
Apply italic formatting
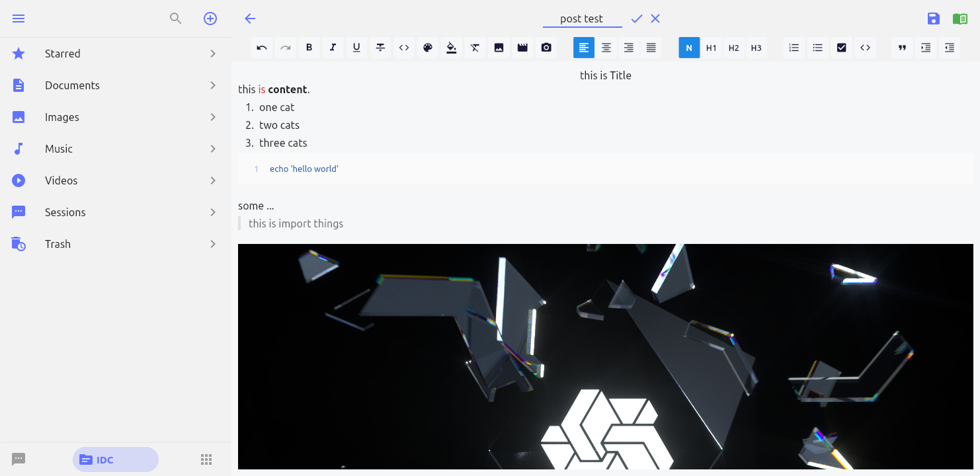[x=333, y=47]
